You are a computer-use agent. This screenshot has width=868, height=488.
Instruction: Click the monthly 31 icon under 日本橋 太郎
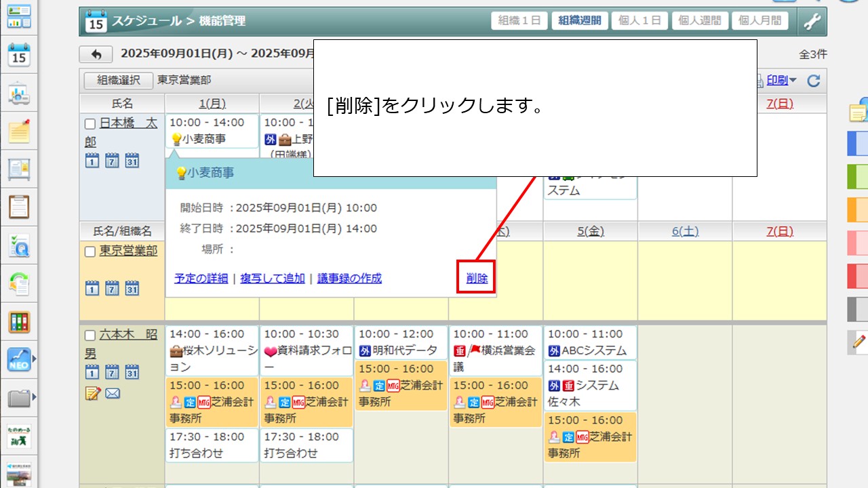coord(132,161)
